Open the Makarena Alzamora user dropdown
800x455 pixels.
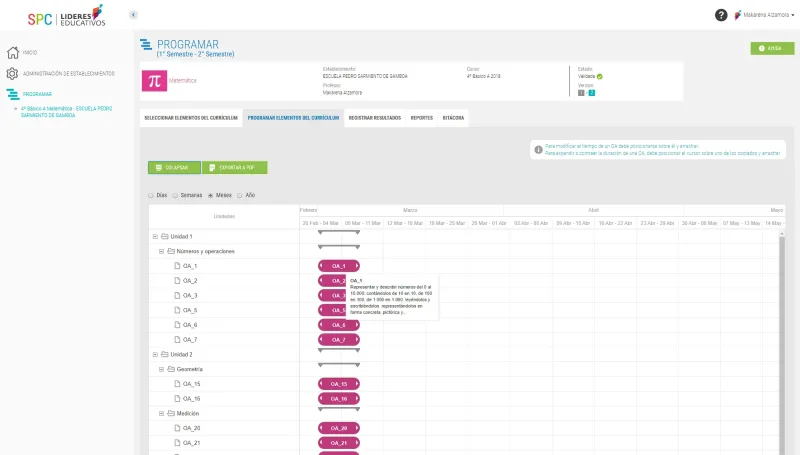click(765, 15)
